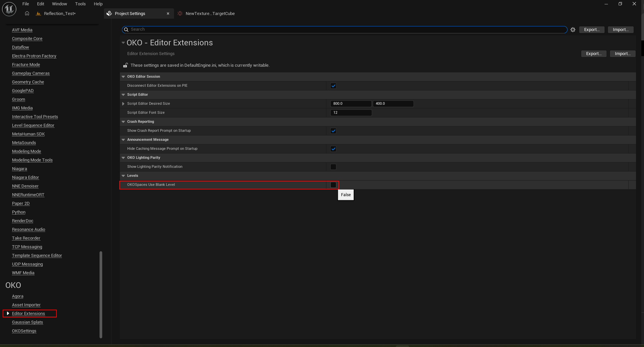Uncheck Disconnect Editor Extensions on PIE
This screenshot has height=347, width=644.
pyautogui.click(x=333, y=86)
